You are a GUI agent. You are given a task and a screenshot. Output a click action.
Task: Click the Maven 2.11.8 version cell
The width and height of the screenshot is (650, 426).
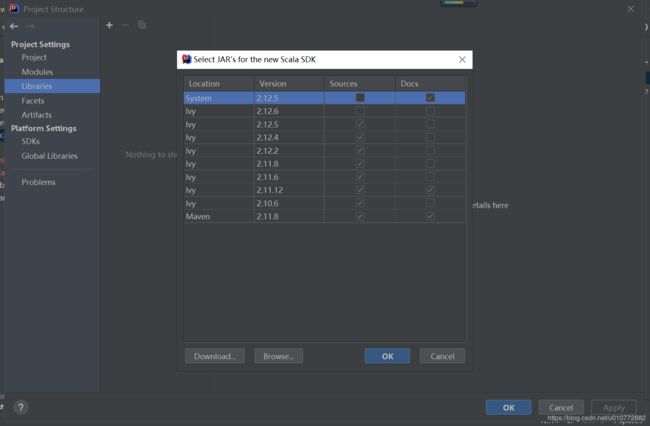[289, 216]
